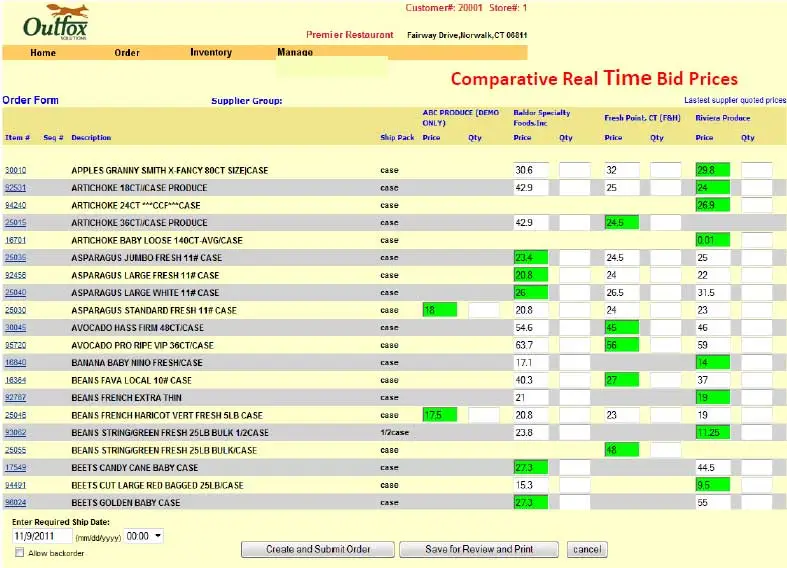This screenshot has width=787, height=568.
Task: Enable the Allow backorder checkbox
Action: [x=20, y=553]
